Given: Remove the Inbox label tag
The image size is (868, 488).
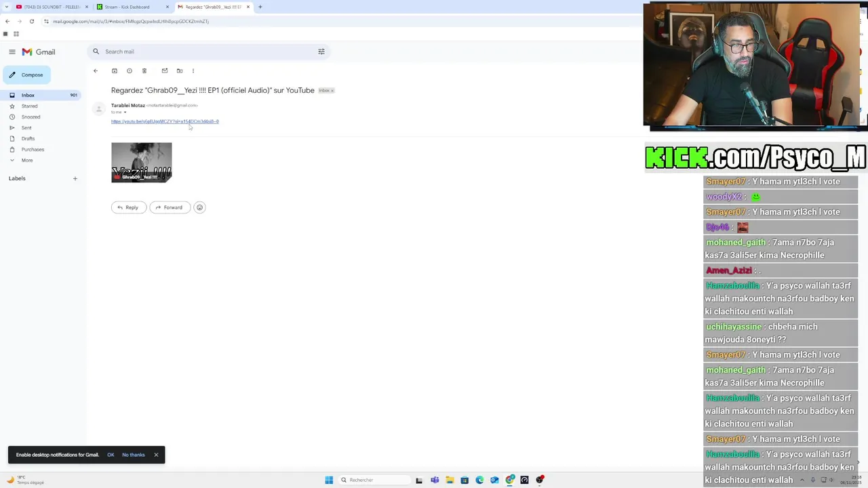Looking at the screenshot, I should tap(332, 90).
